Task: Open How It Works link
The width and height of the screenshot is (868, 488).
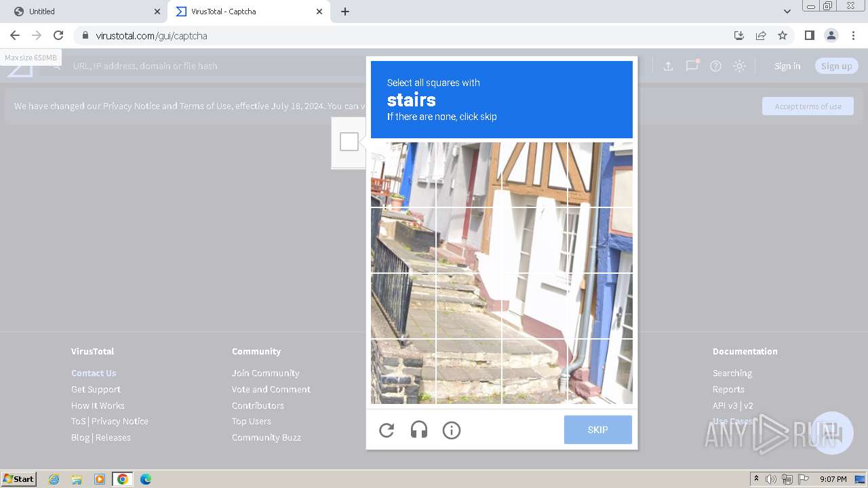Action: coord(98,405)
